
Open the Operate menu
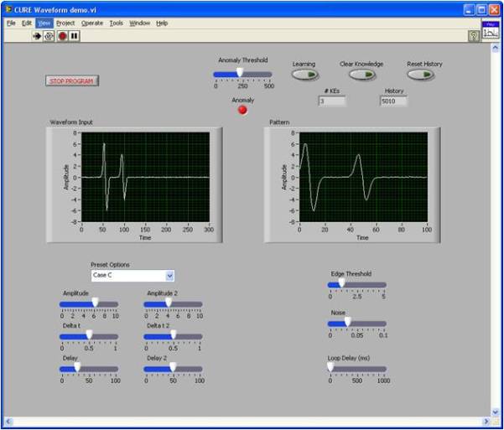92,23
